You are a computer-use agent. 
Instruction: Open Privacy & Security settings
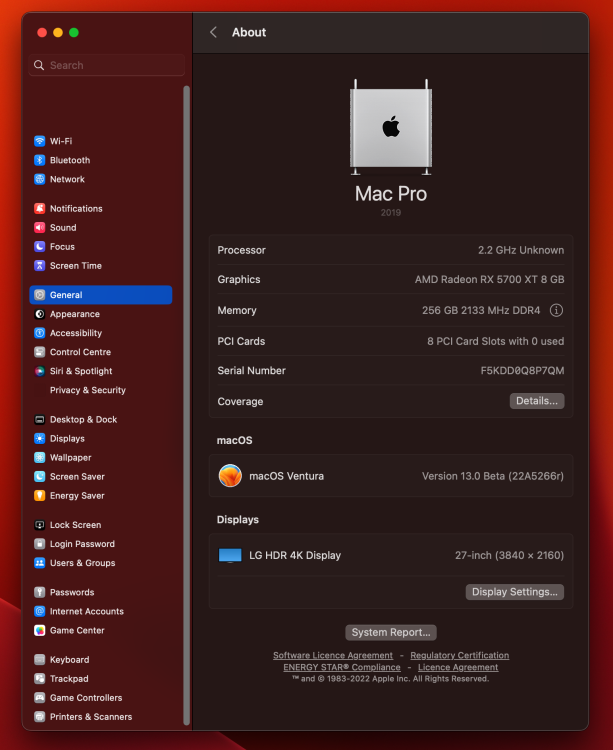tap(88, 390)
